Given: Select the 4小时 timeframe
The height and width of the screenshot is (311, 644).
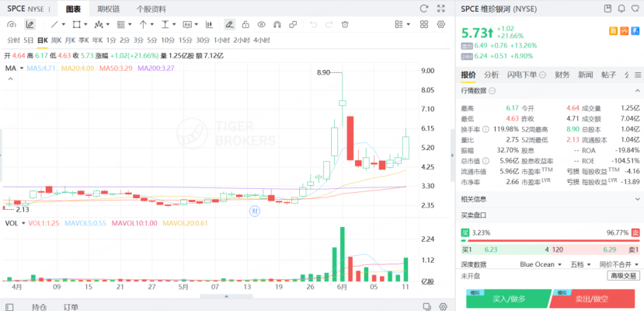Looking at the screenshot, I should (x=262, y=40).
